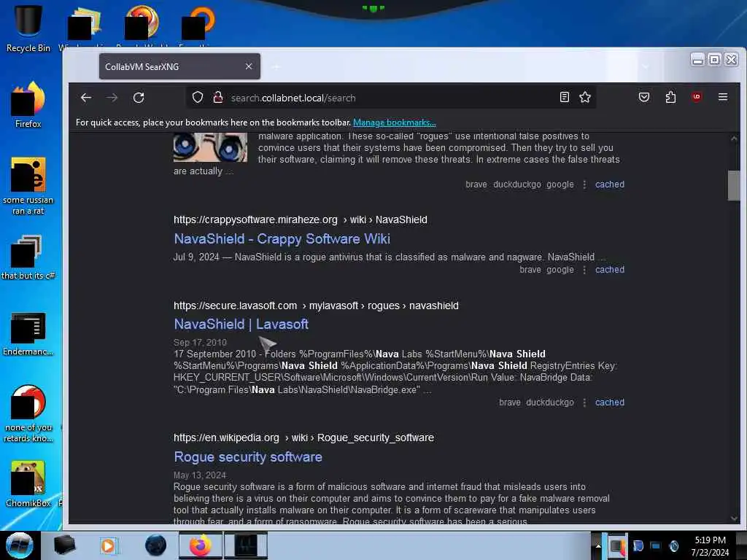Click the scrollbar up arrow

[x=734, y=139]
